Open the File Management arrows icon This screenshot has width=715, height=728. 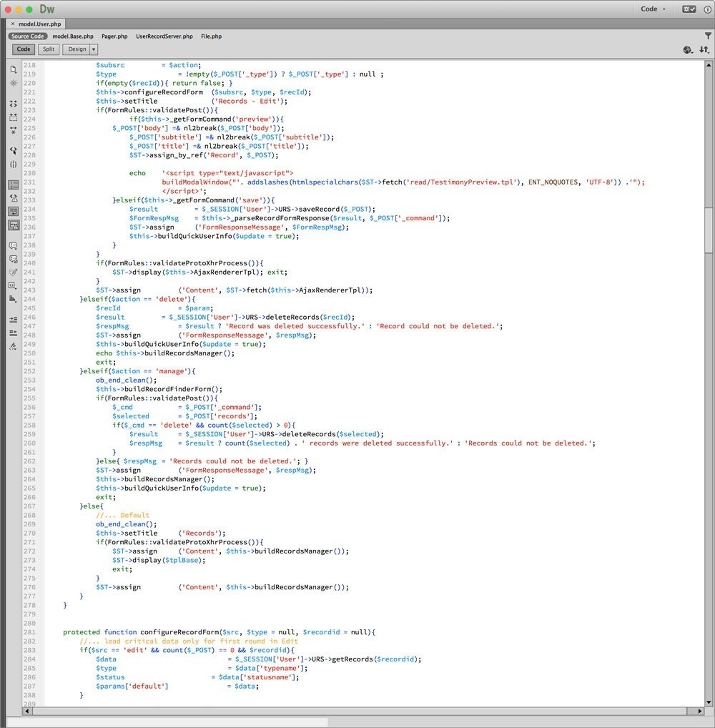[704, 49]
